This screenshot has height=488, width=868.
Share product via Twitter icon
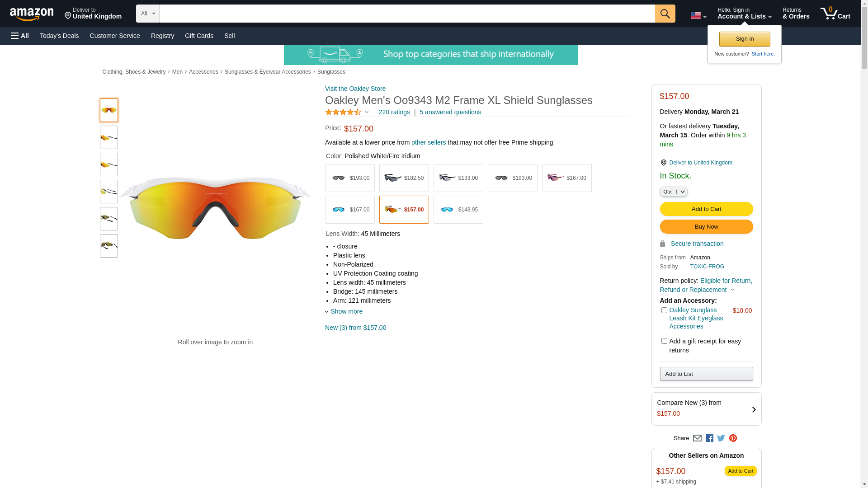721,438
